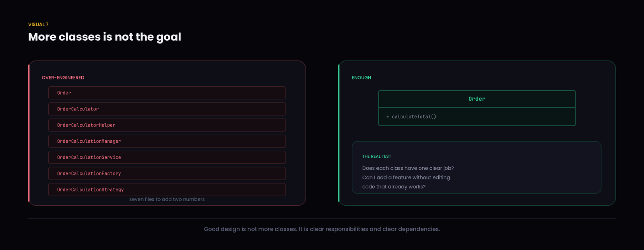
Task: Pick the 'OrderCalculatorHelper' row
Action: coord(167,125)
